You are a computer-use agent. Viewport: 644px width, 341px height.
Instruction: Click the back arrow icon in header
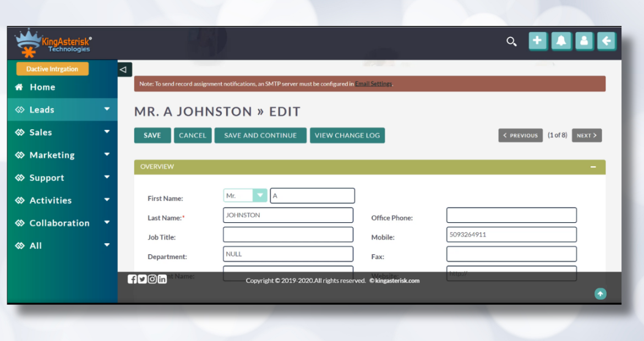pos(607,41)
